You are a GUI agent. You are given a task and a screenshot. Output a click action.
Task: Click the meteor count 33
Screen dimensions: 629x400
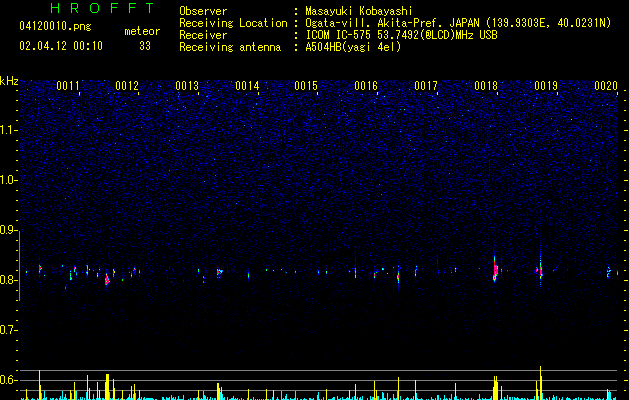click(x=145, y=46)
